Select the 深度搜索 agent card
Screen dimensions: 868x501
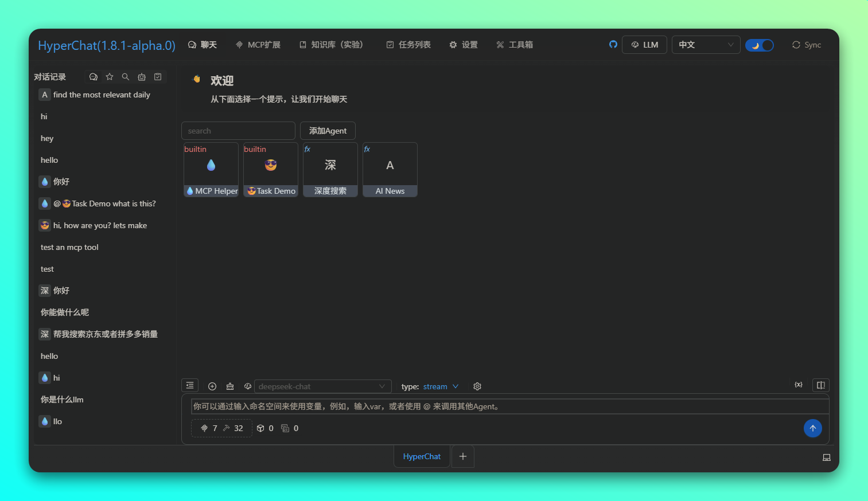(330, 170)
